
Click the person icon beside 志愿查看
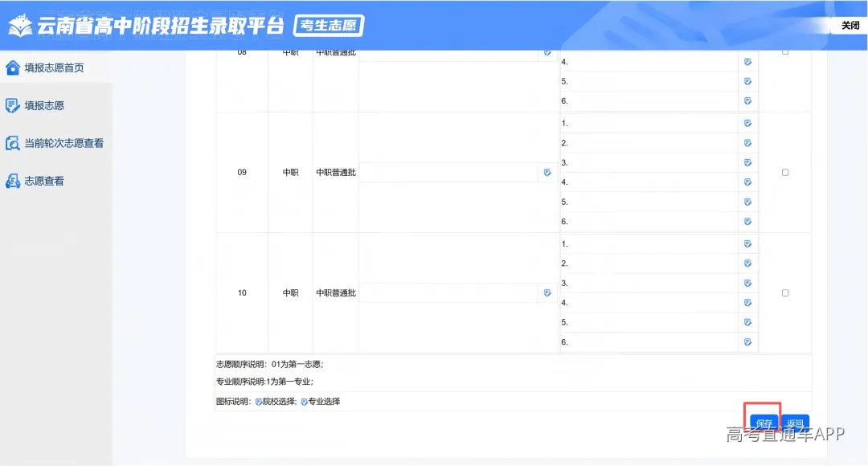click(12, 181)
